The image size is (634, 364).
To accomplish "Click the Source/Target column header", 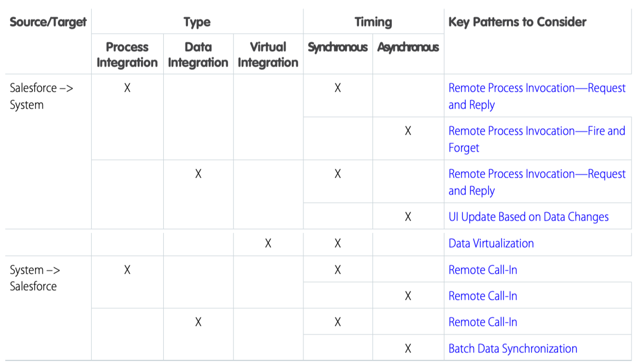I will [48, 22].
